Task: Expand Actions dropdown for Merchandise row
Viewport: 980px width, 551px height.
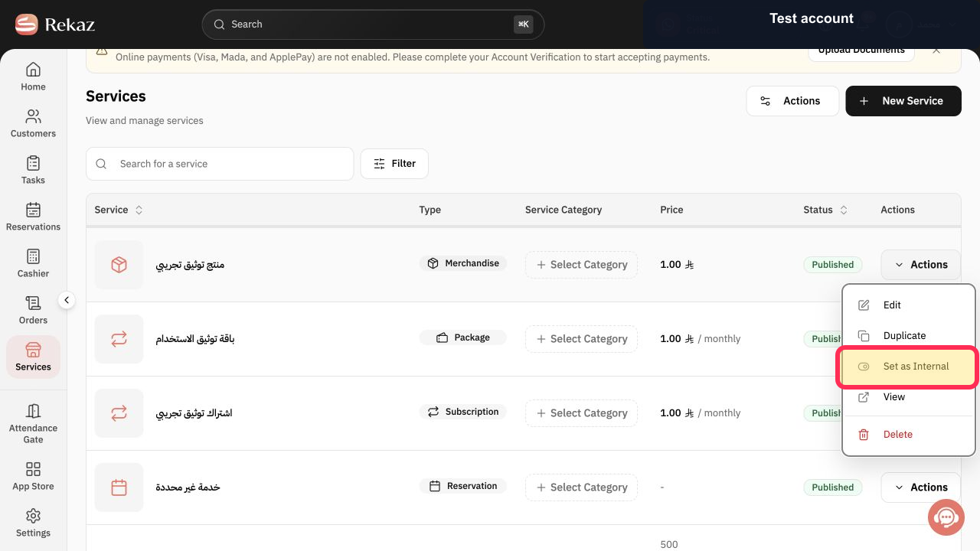Action: [920, 265]
